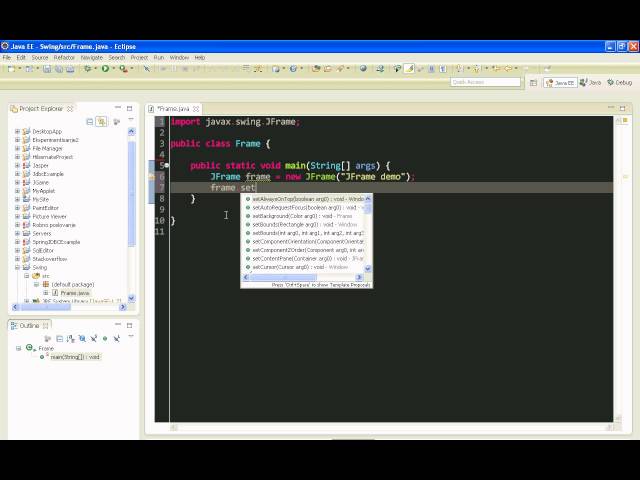This screenshot has width=640, height=480.
Task: Open the Source menu
Action: (x=40, y=58)
